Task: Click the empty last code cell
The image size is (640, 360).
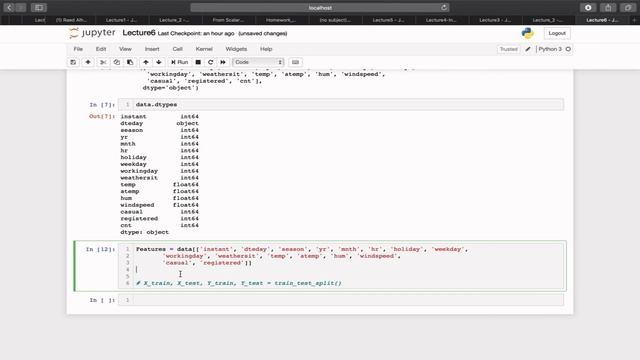Action: pyautogui.click(x=341, y=300)
